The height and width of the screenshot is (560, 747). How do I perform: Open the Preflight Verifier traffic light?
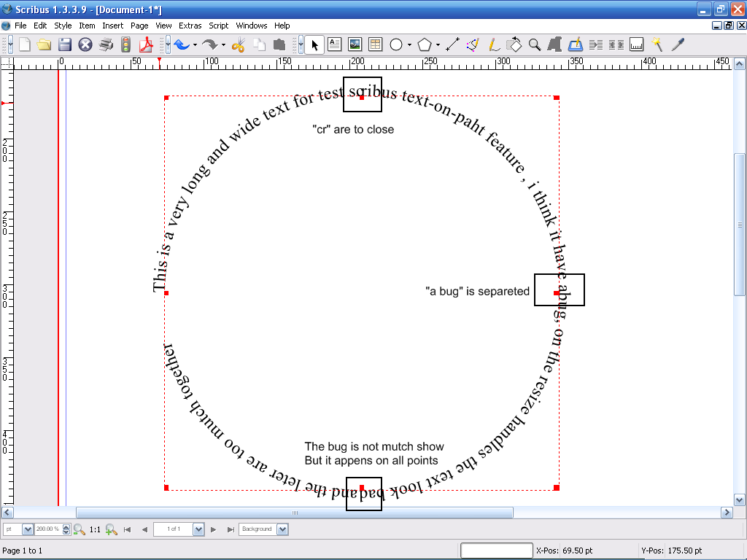(125, 44)
